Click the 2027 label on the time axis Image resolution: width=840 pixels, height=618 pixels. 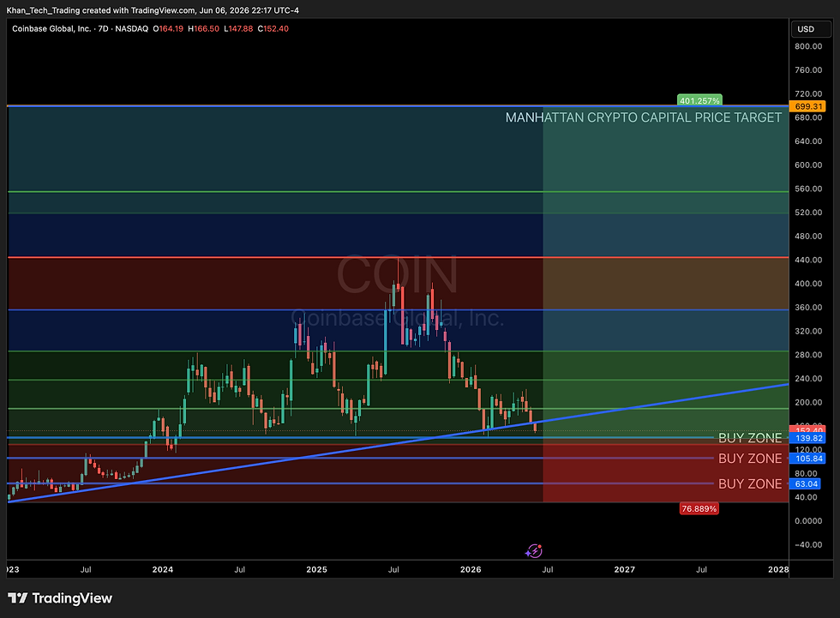click(x=625, y=569)
